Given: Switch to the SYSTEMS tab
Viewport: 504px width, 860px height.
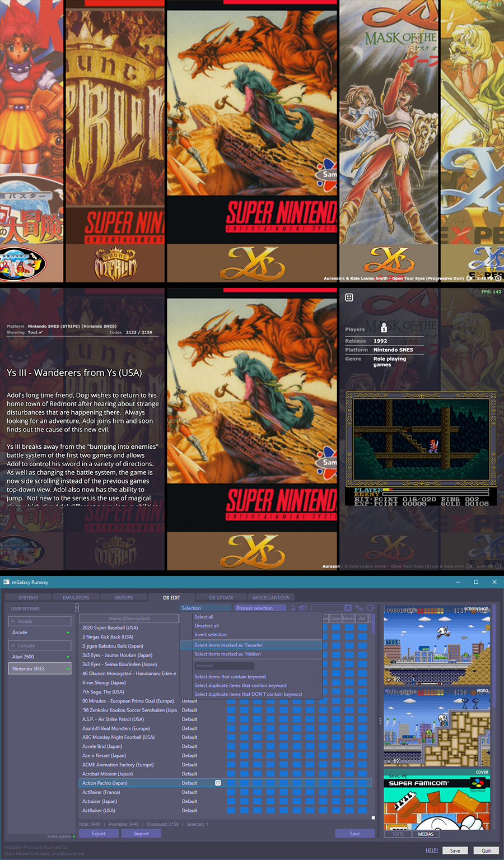Looking at the screenshot, I should pos(28,598).
